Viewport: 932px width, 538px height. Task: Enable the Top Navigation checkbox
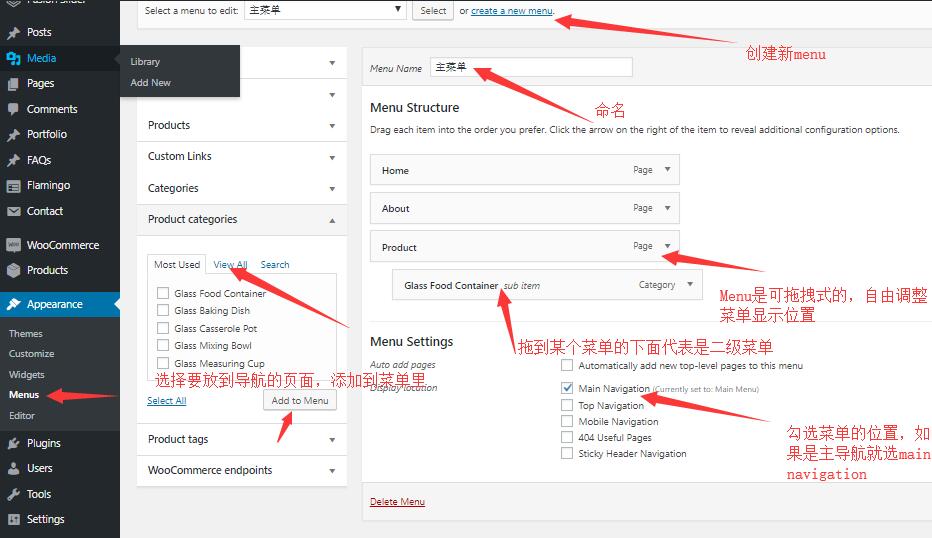click(568, 405)
